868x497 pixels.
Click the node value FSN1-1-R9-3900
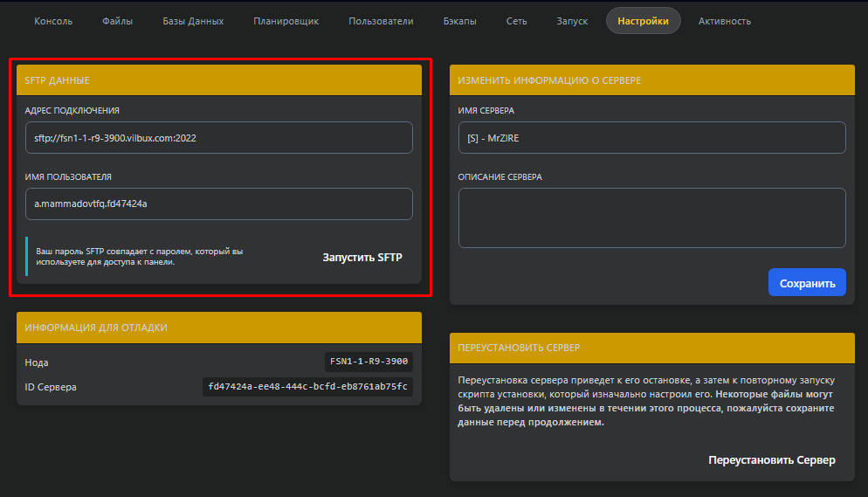coord(368,362)
